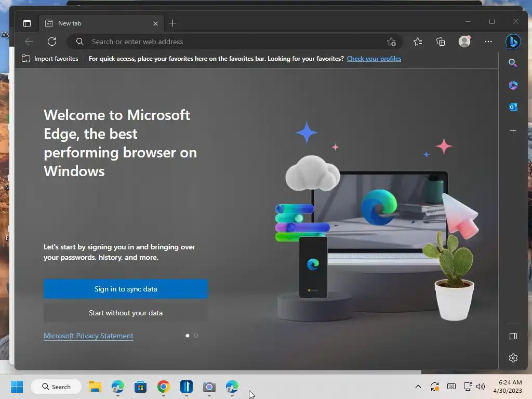Refresh the page

[x=52, y=42]
